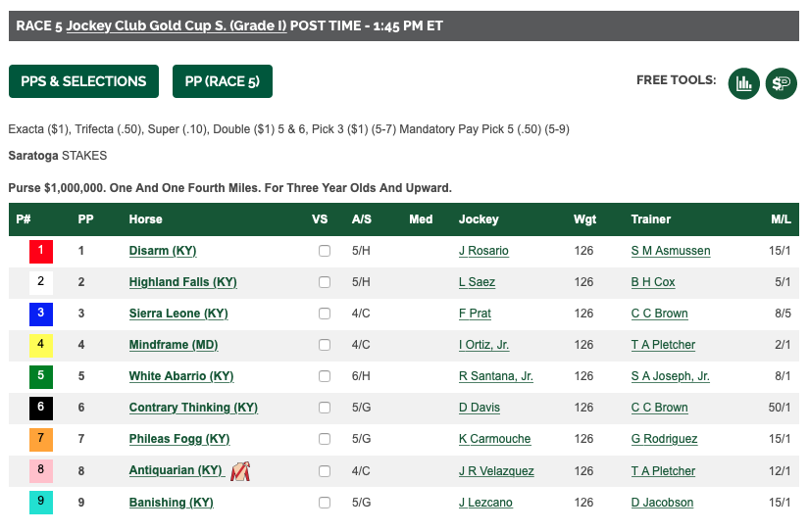
Task: Click the red number 1 saddle cloth
Action: [41, 251]
